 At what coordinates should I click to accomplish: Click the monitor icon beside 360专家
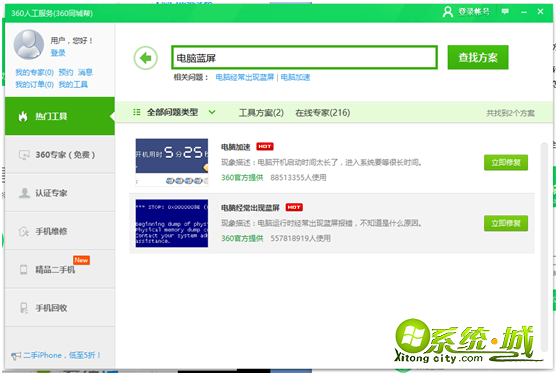tap(24, 155)
